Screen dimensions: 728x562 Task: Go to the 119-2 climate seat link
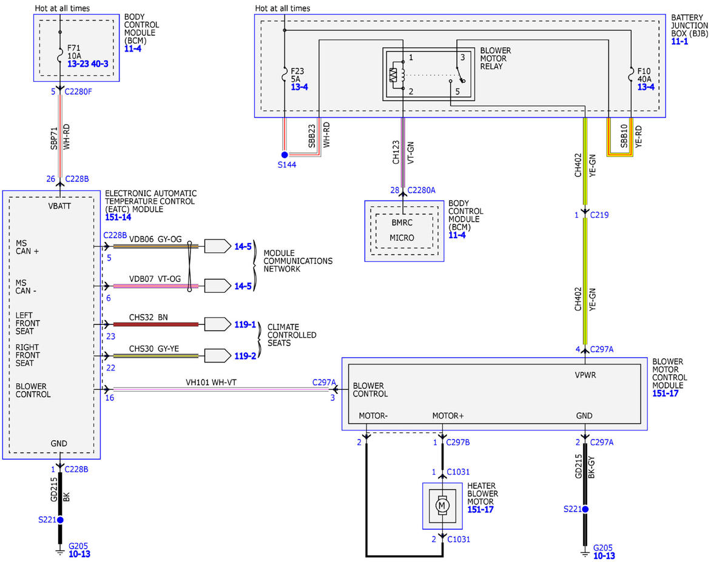click(246, 356)
